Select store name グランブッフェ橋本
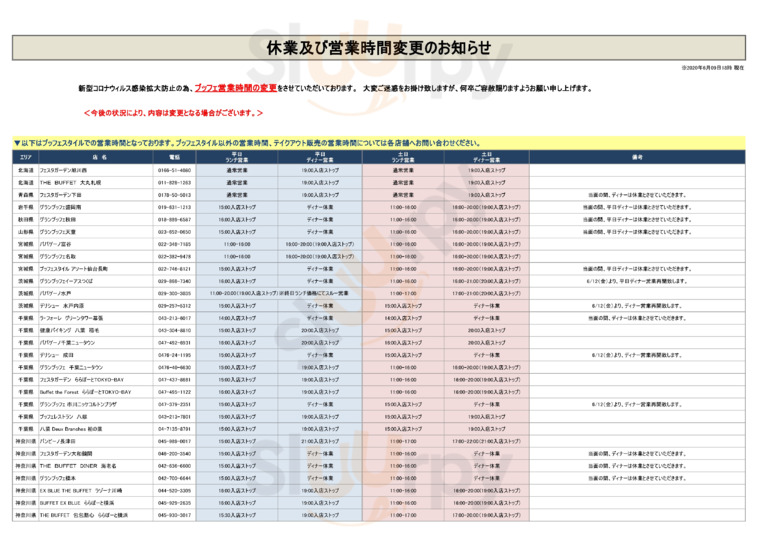This screenshot has height=536, width=758. 58,478
